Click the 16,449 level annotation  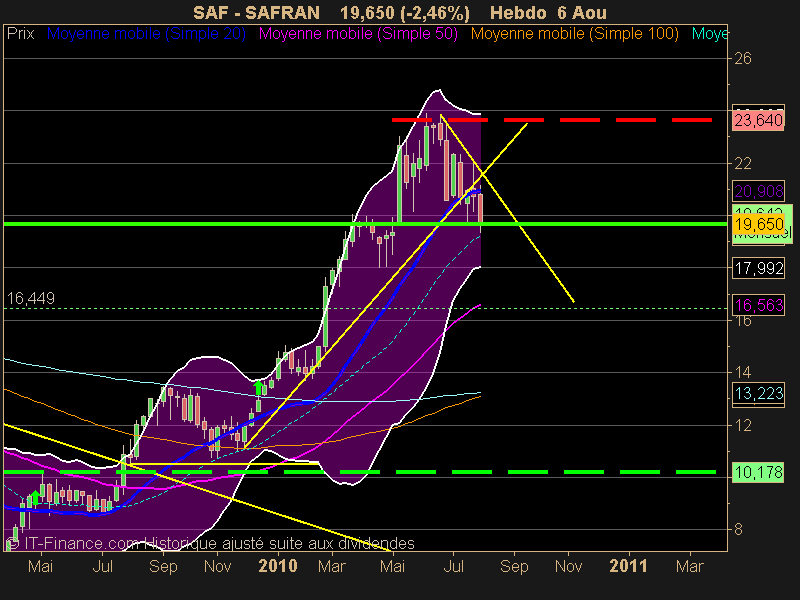(31, 298)
